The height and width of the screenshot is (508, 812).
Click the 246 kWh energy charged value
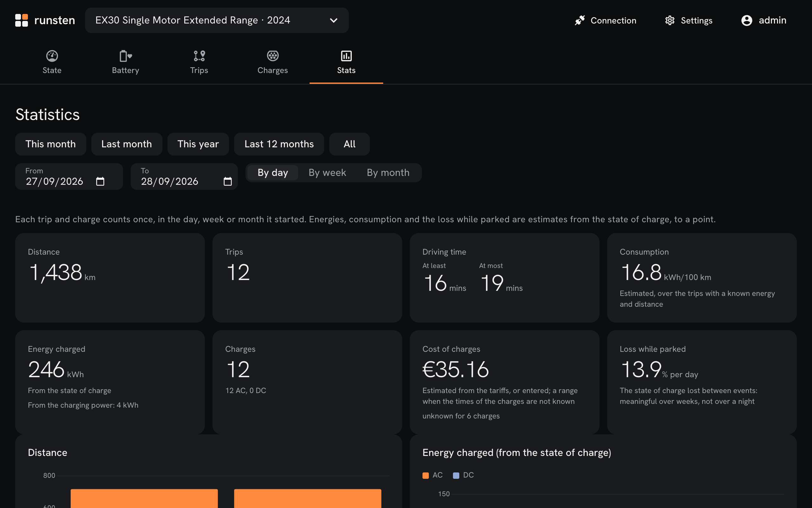[x=56, y=370]
